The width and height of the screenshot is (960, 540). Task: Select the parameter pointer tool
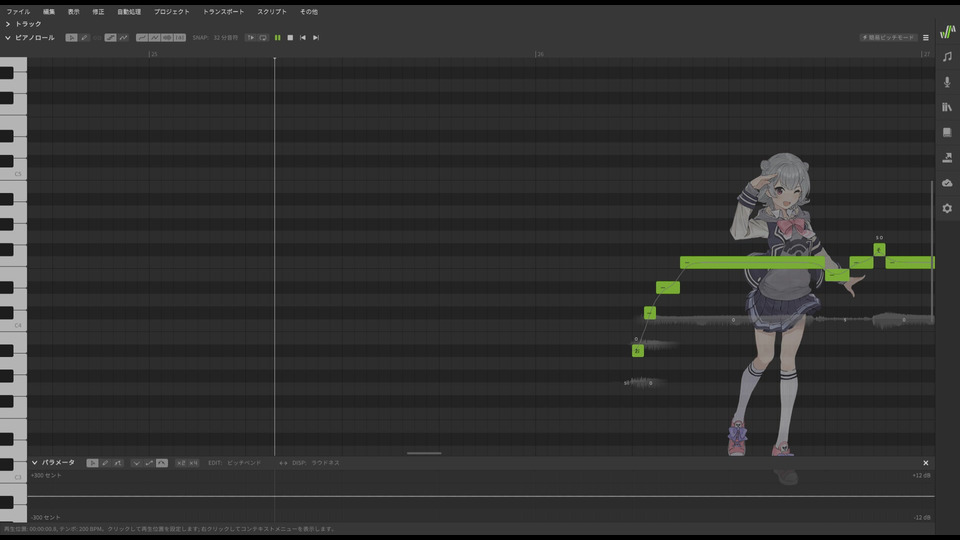[x=92, y=463]
